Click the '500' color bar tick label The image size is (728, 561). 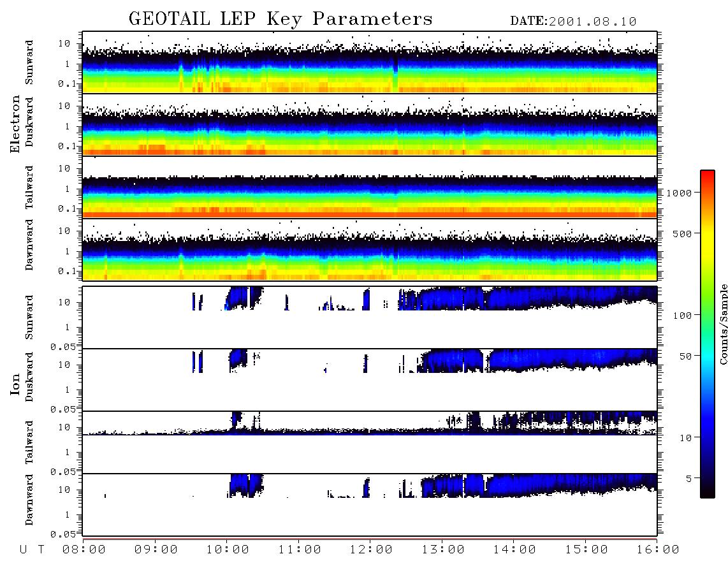click(x=682, y=233)
